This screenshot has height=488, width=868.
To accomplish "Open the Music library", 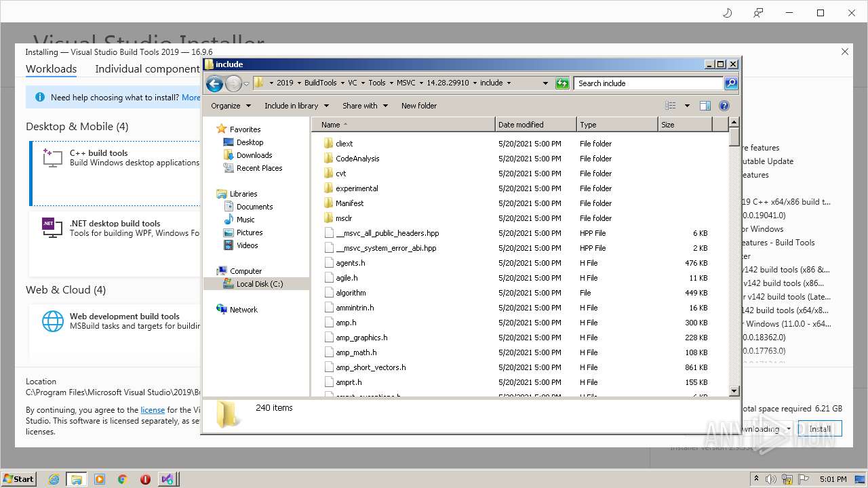I will (245, 220).
